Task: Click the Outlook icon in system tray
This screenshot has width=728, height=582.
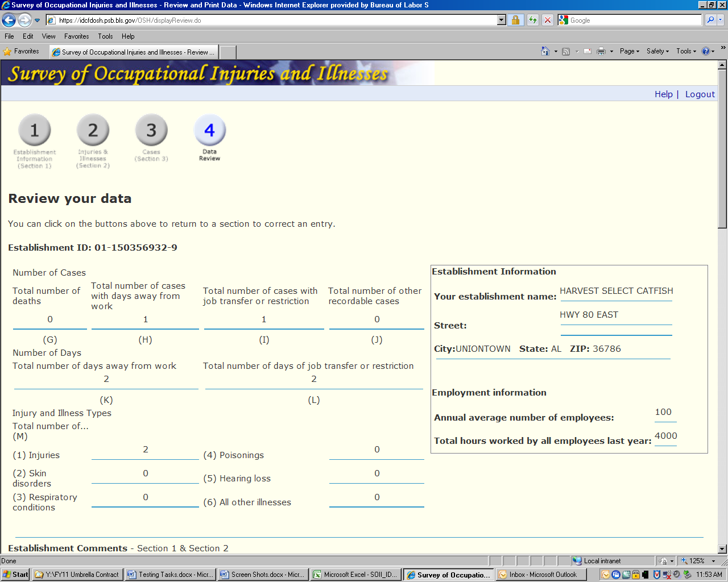Action: pos(606,575)
